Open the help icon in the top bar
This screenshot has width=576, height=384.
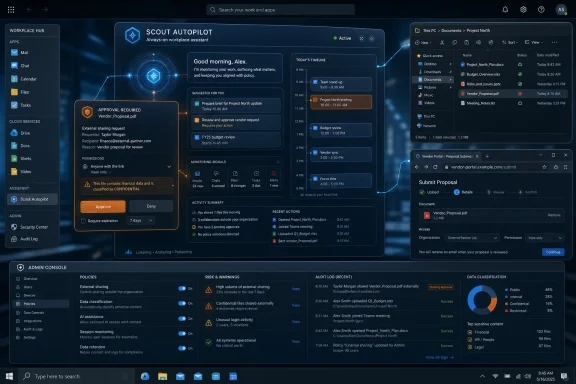click(541, 10)
